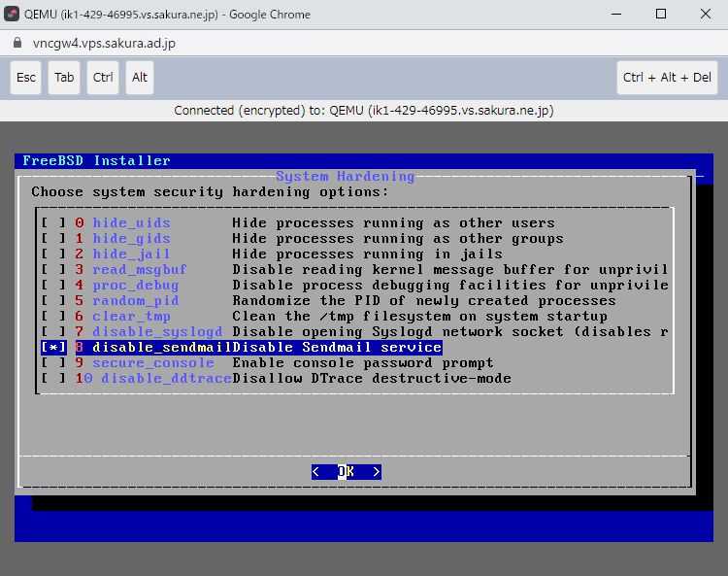
Task: Click the Esc key button
Action: pyautogui.click(x=26, y=78)
